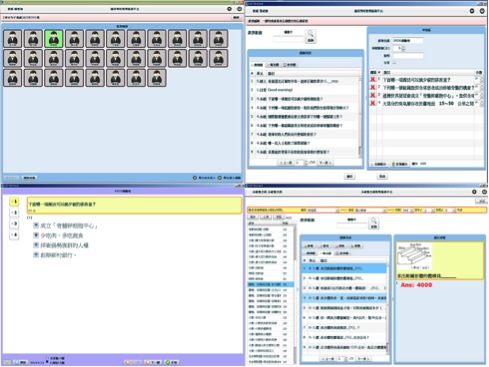Switch to the second tab of the upper question list
This screenshot has height=367, width=489.
click(x=273, y=65)
